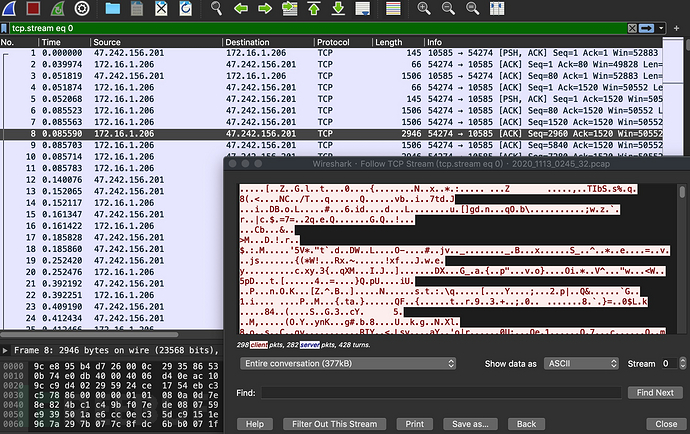Select packet 3 with length 1506
This screenshot has height=434, width=690.
331,76
